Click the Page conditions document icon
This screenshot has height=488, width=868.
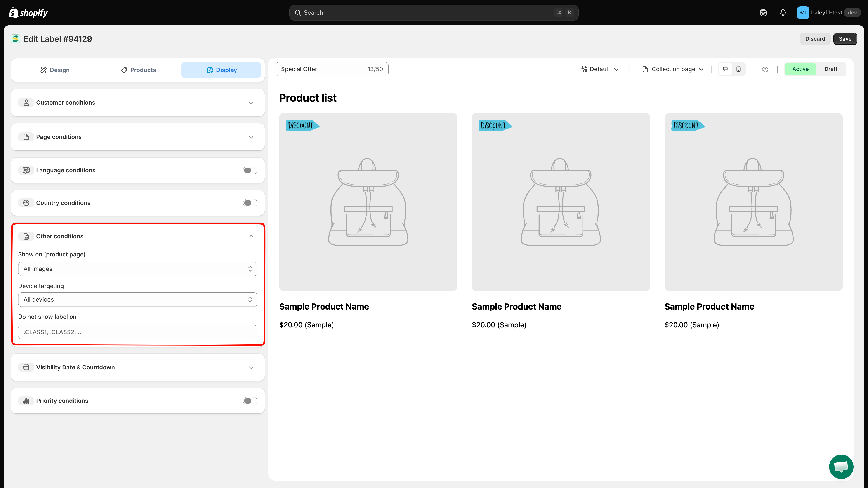tap(26, 137)
